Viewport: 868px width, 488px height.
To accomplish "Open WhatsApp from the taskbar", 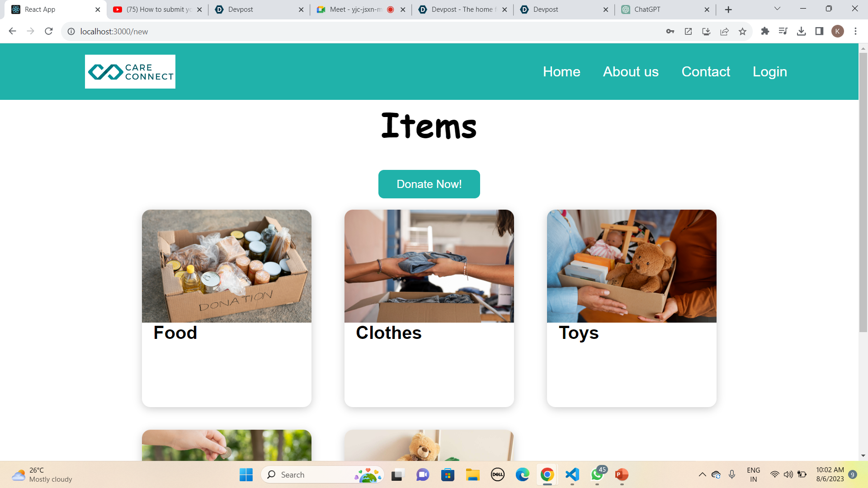I will coord(597,474).
